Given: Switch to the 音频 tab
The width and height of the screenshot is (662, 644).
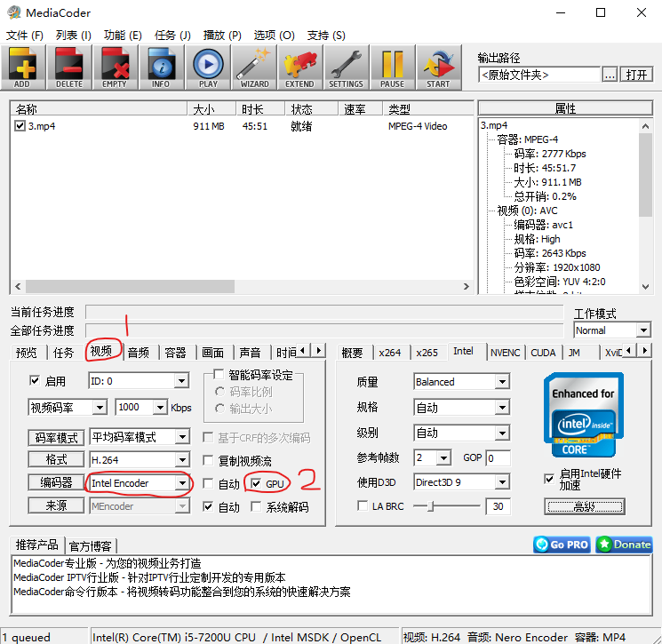Looking at the screenshot, I should tap(139, 353).
